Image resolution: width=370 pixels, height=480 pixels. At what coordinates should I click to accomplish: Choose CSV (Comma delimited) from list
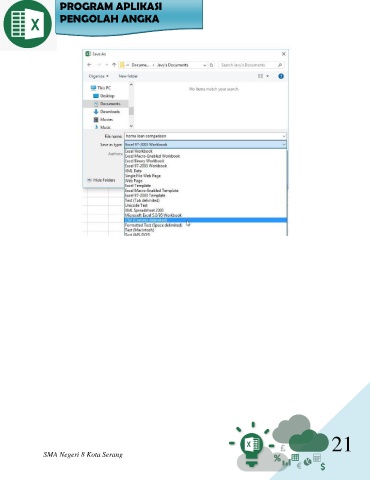click(x=205, y=220)
